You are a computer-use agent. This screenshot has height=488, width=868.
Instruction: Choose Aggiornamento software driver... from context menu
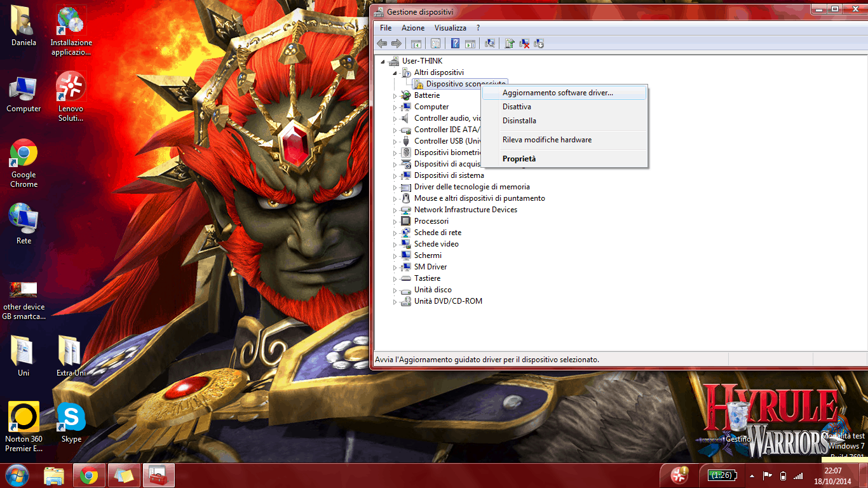click(564, 93)
